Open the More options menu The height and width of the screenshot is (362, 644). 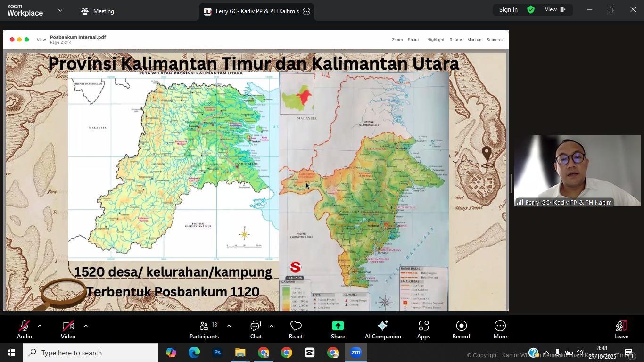500,330
